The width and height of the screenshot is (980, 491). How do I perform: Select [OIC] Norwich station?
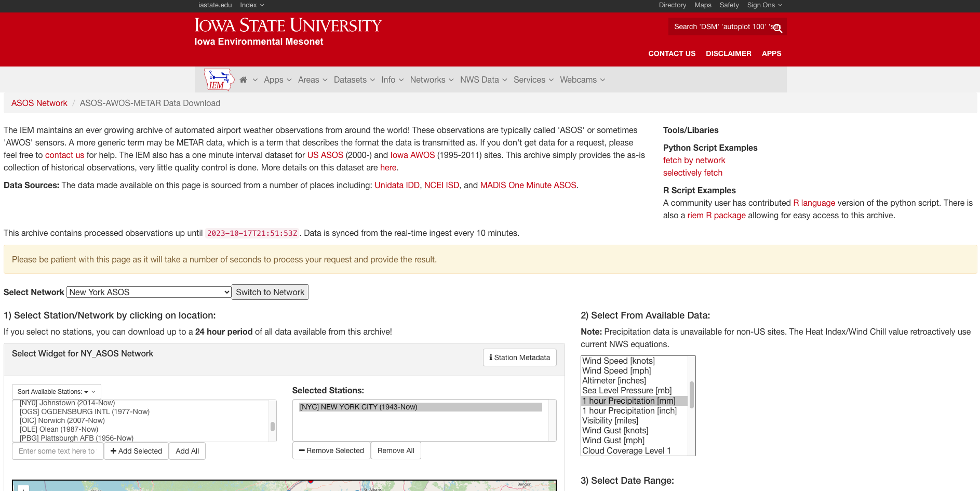click(141, 420)
